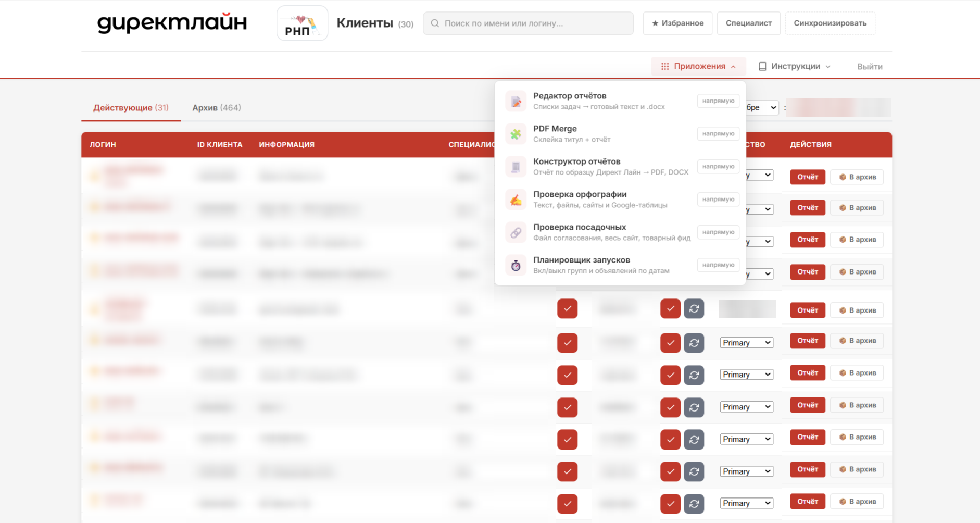Click напрямую badge next to Редактор отчётов
This screenshot has height=523, width=980.
click(x=718, y=101)
